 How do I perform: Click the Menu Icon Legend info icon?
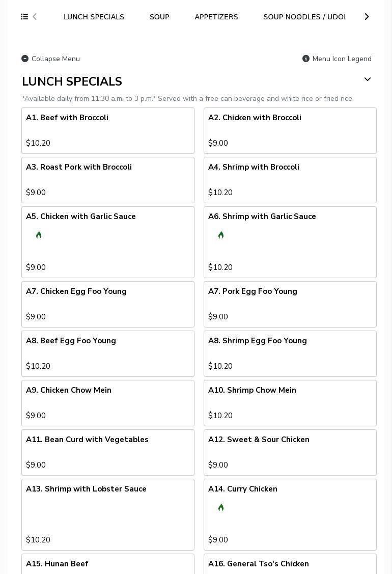tap(306, 59)
